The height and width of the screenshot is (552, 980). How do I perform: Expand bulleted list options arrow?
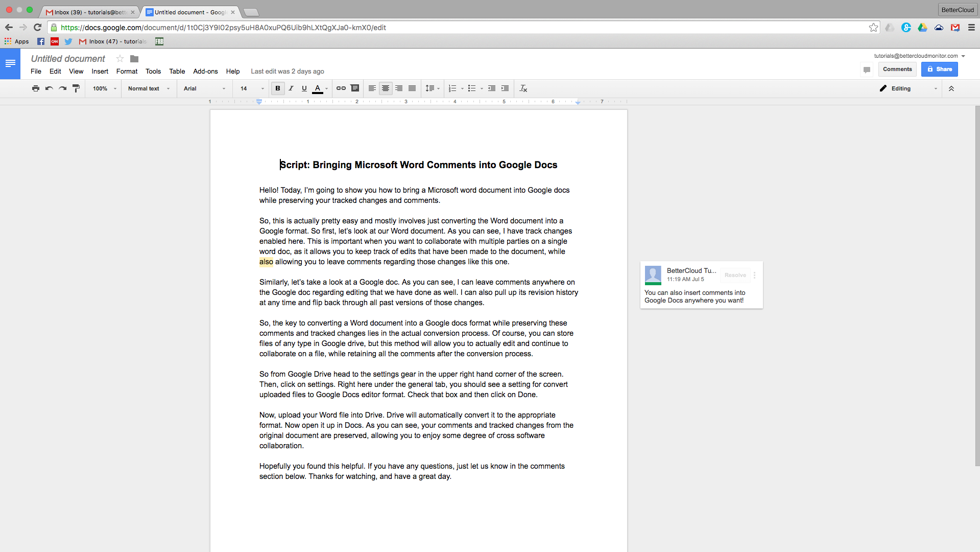point(482,89)
